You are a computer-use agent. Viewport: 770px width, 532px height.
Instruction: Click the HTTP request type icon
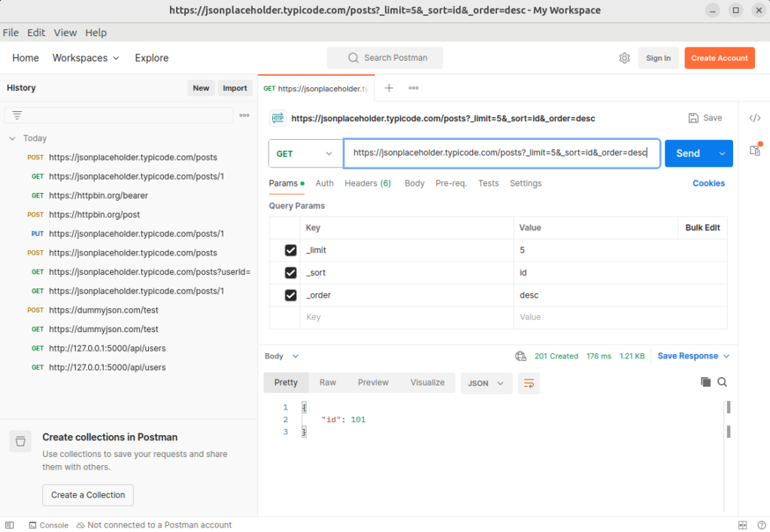(278, 118)
